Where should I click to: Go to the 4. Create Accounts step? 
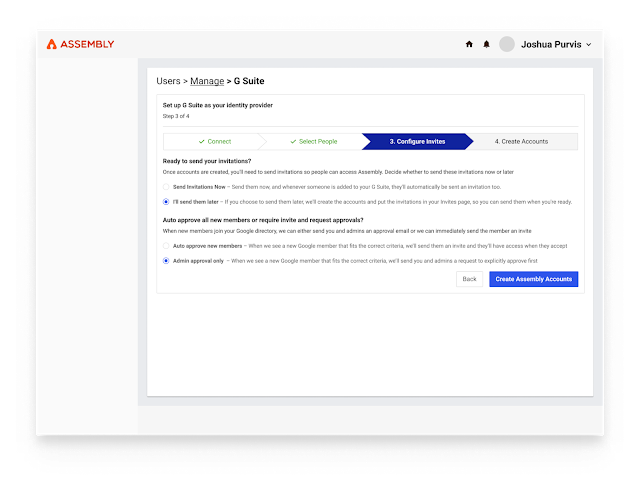[521, 142]
